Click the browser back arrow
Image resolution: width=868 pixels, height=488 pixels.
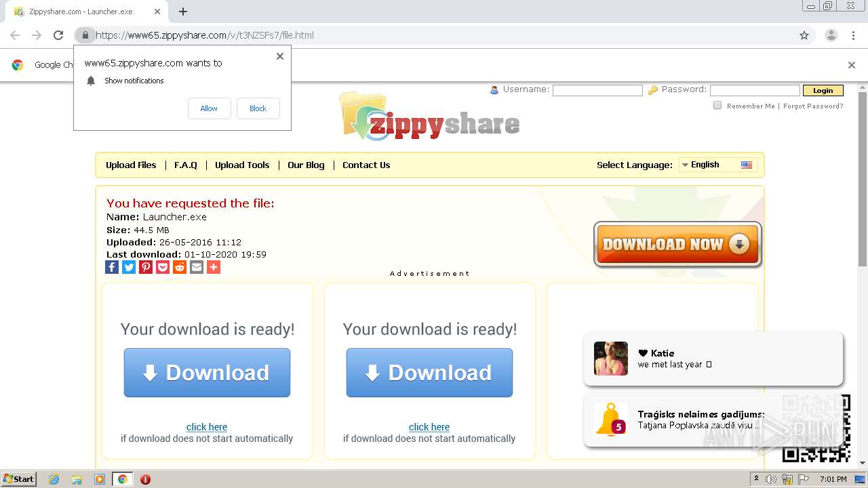pos(15,35)
